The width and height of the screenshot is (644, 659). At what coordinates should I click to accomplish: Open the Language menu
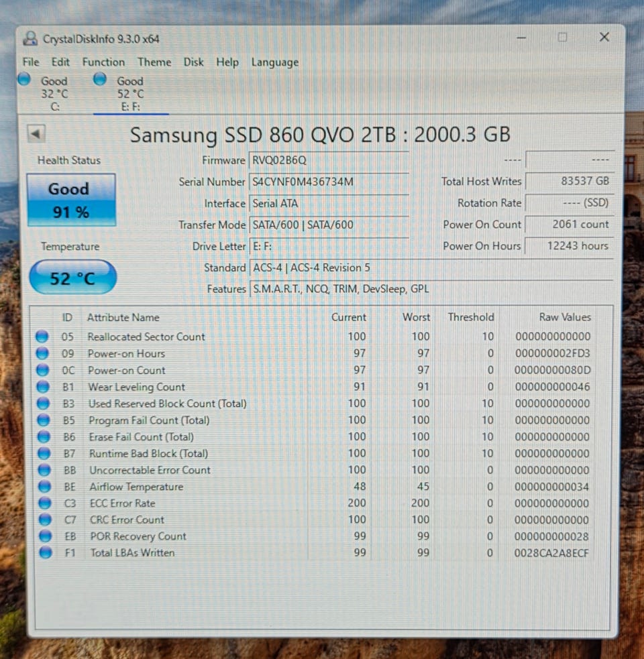(274, 62)
